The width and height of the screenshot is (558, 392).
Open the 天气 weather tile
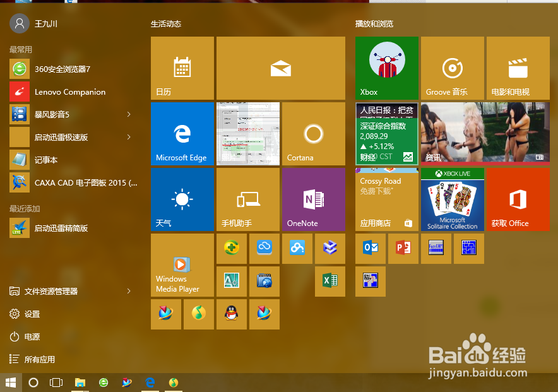click(x=182, y=199)
